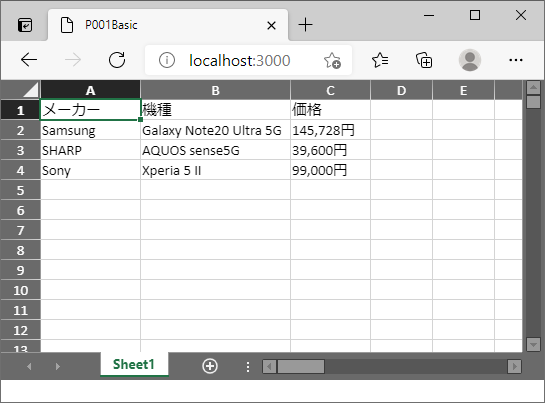The image size is (545, 403).
Task: Click the browser back arrow
Action: pyautogui.click(x=29, y=60)
